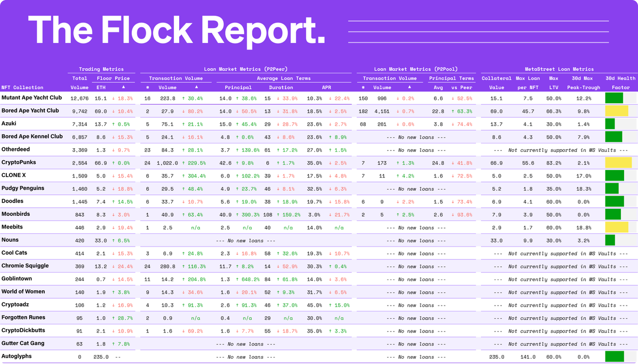Viewport: 638px width, 364px height.
Task: Click the Max LTV column header
Action: click(x=553, y=83)
